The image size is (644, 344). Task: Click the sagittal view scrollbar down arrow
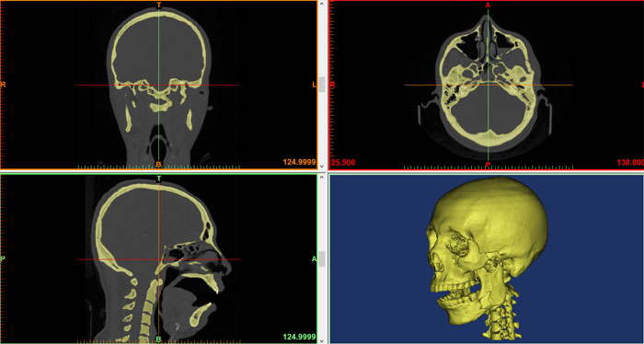322,340
